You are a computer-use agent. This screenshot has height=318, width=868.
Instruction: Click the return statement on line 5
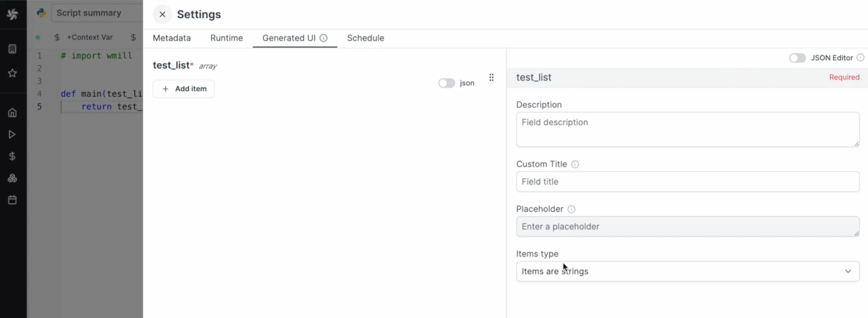pos(112,107)
